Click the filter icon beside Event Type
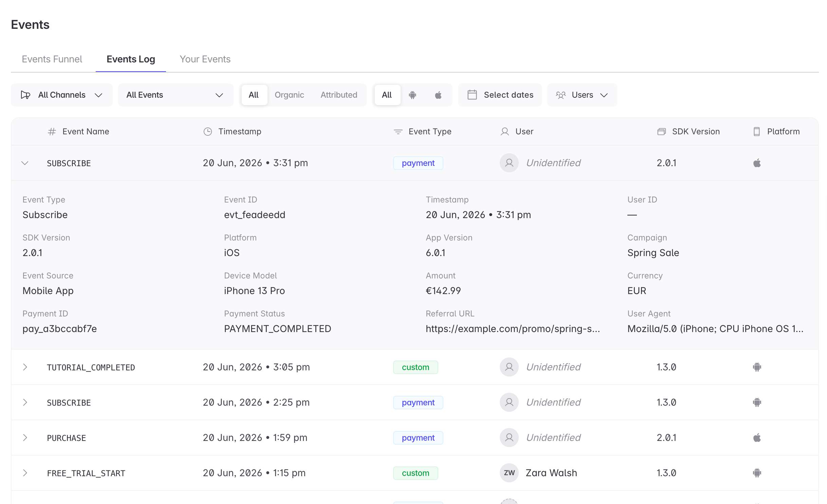Image resolution: width=827 pixels, height=504 pixels. pos(398,132)
